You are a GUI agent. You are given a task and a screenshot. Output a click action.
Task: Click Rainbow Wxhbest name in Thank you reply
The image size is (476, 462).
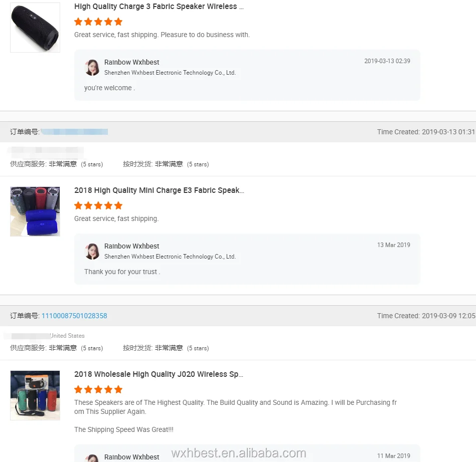[132, 246]
